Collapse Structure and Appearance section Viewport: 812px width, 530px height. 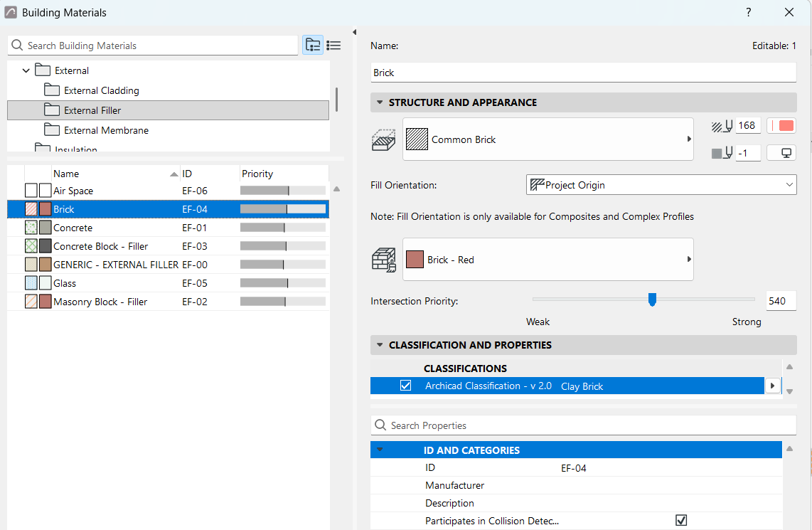click(x=380, y=102)
